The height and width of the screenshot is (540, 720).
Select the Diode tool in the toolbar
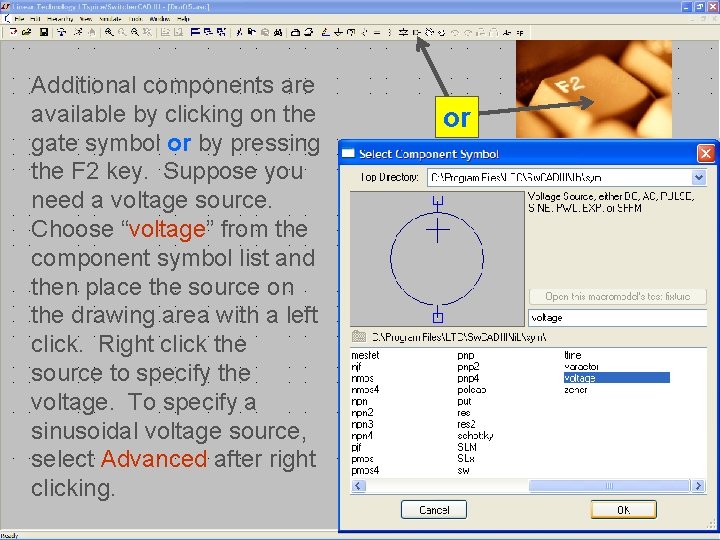(403, 32)
